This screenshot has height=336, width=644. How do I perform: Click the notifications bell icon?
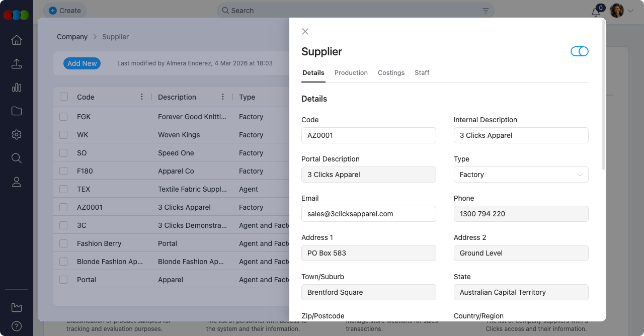click(596, 12)
